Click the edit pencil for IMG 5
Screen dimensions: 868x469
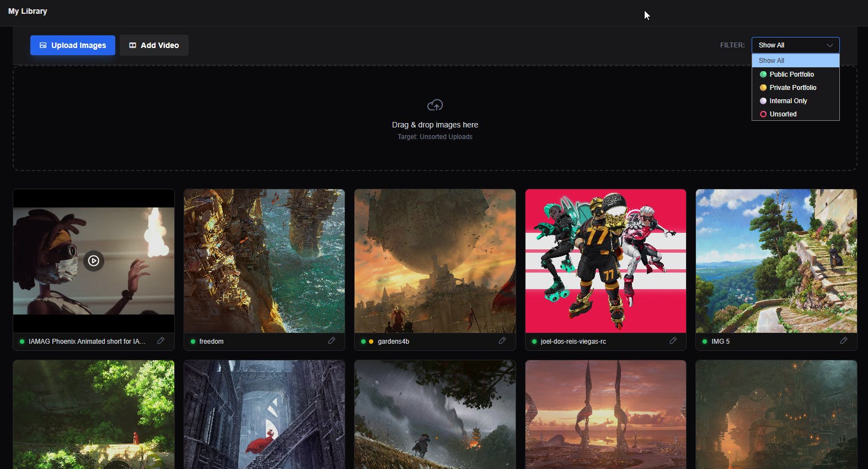pos(843,340)
